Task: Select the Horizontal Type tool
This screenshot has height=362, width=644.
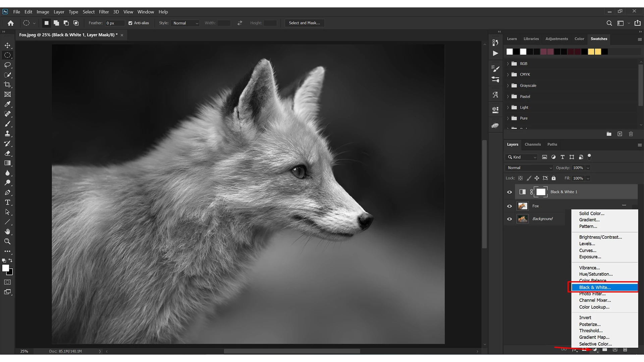Action: click(x=7, y=202)
